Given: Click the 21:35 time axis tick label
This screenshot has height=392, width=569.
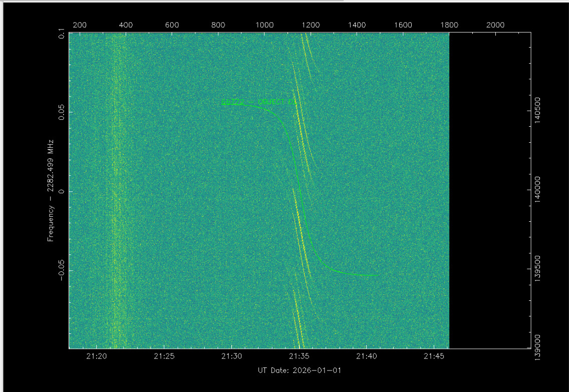Looking at the screenshot, I should click(x=299, y=356).
